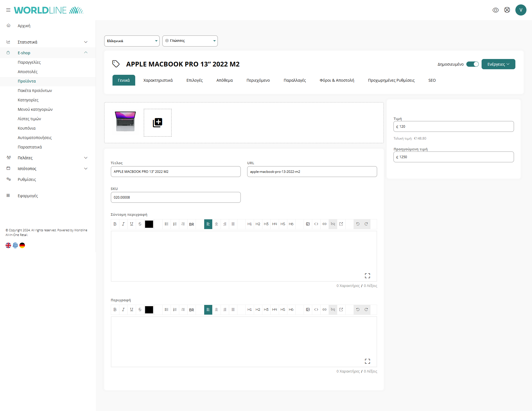Toggle align left in short description toolbar

208,224
